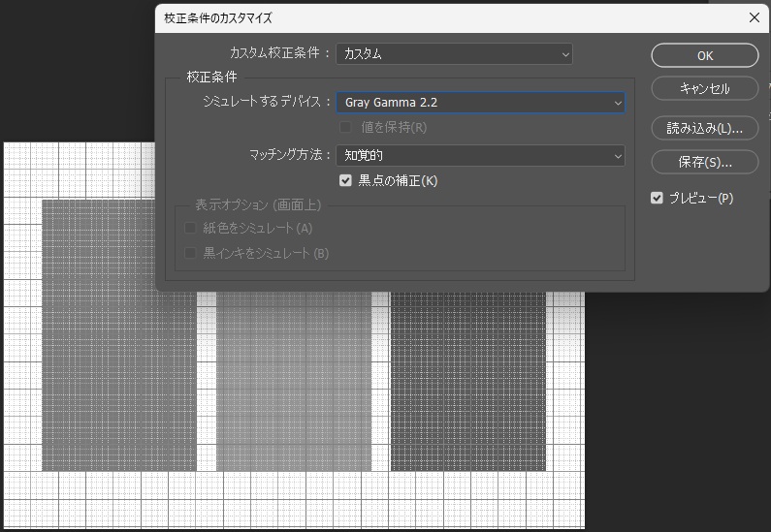771x532 pixels.
Task: Open the シミュレートするデバイス dropdown
Action: point(480,103)
